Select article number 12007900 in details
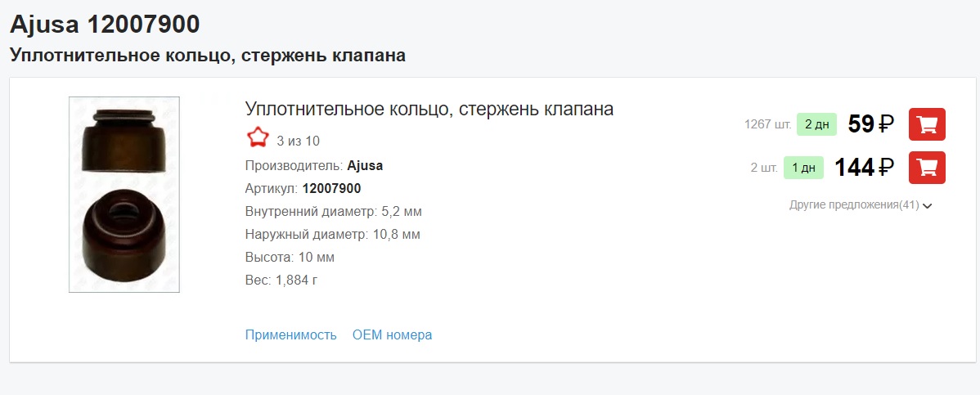980x395 pixels. click(331, 189)
